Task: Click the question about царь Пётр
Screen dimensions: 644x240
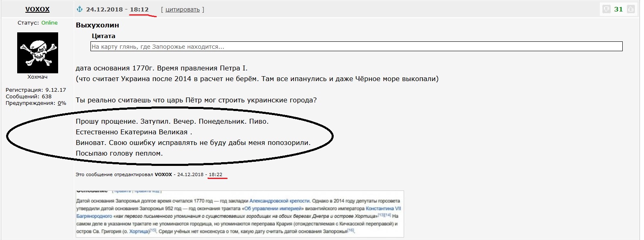Action: coord(196,100)
